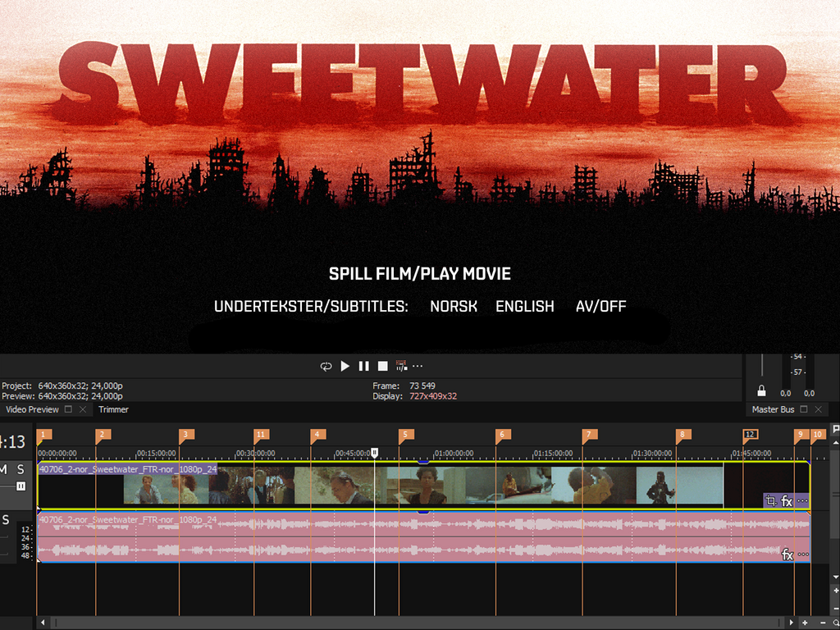Choose ENGLISH subtitles in the menu
This screenshot has height=630, width=840.
point(524,306)
